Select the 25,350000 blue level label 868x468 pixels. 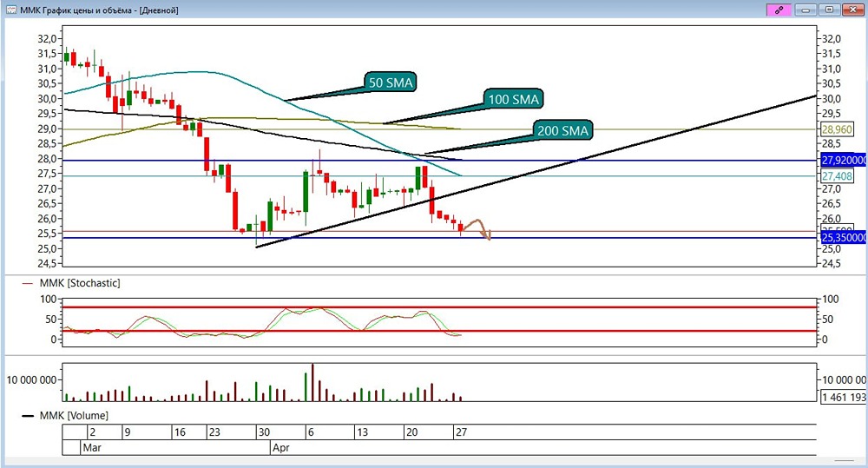(x=844, y=238)
